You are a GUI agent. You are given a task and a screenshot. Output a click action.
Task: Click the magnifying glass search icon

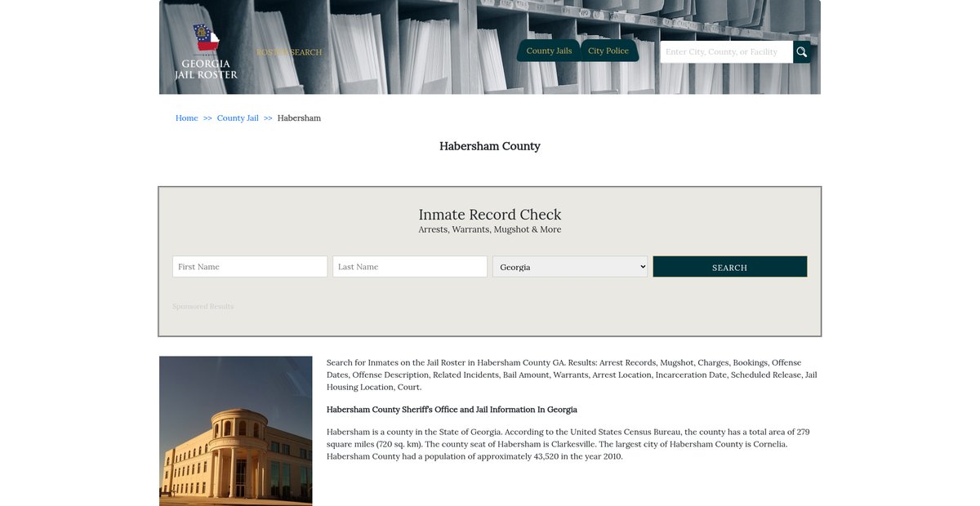coord(802,52)
